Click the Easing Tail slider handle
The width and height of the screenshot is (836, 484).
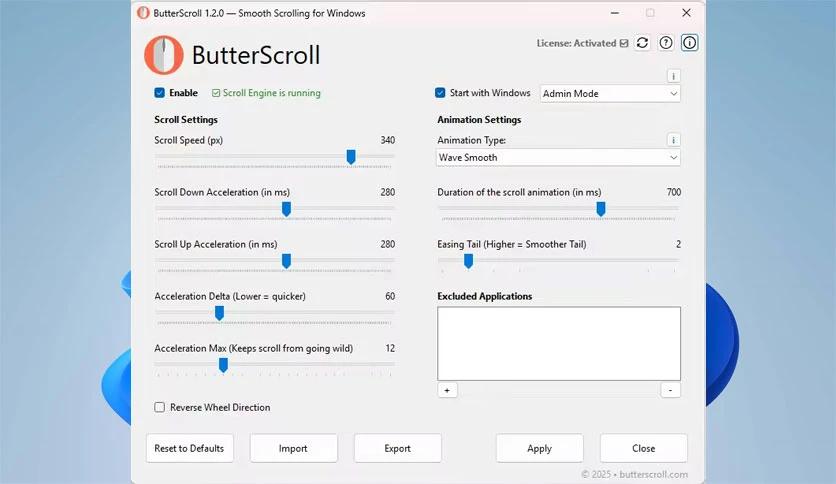coord(469,261)
